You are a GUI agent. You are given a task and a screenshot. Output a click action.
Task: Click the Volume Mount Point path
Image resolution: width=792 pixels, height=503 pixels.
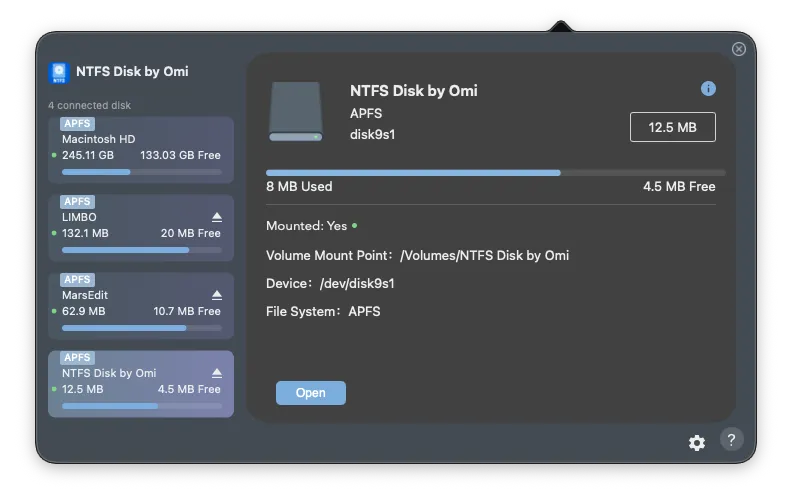(484, 256)
